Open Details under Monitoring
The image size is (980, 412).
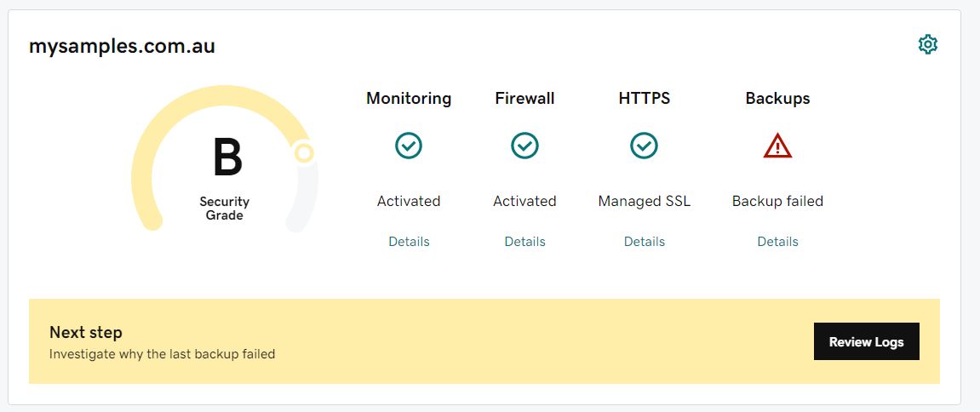coord(409,242)
